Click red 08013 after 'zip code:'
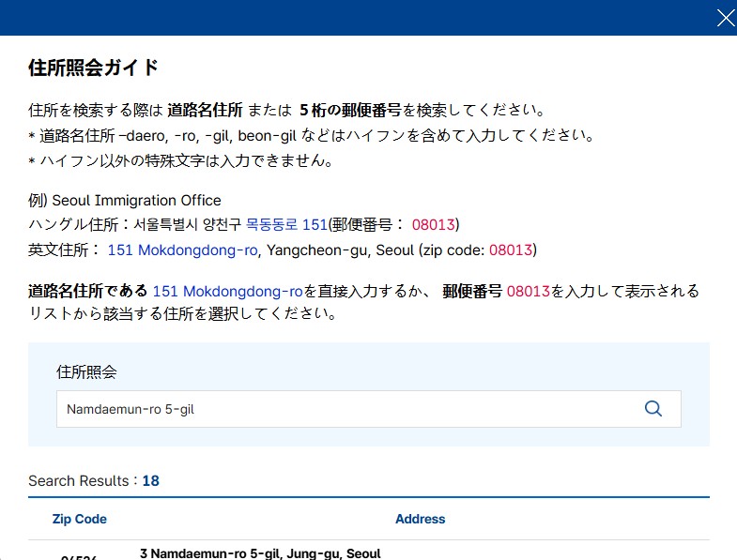Image resolution: width=737 pixels, height=560 pixels. point(511,250)
